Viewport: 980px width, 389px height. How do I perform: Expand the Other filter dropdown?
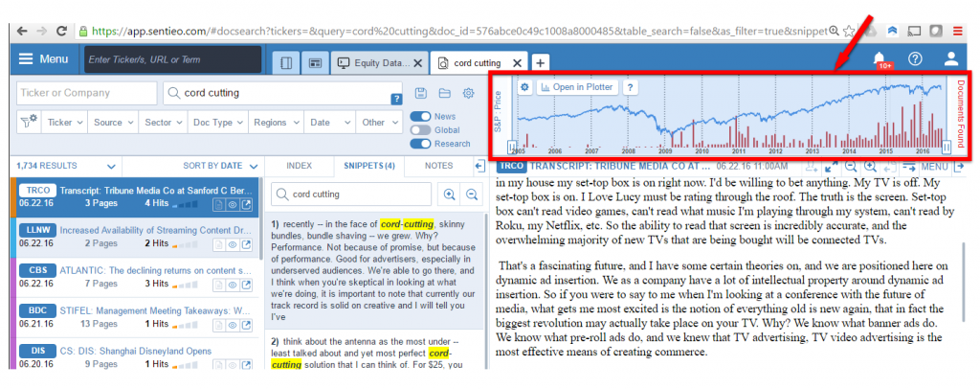click(x=379, y=123)
